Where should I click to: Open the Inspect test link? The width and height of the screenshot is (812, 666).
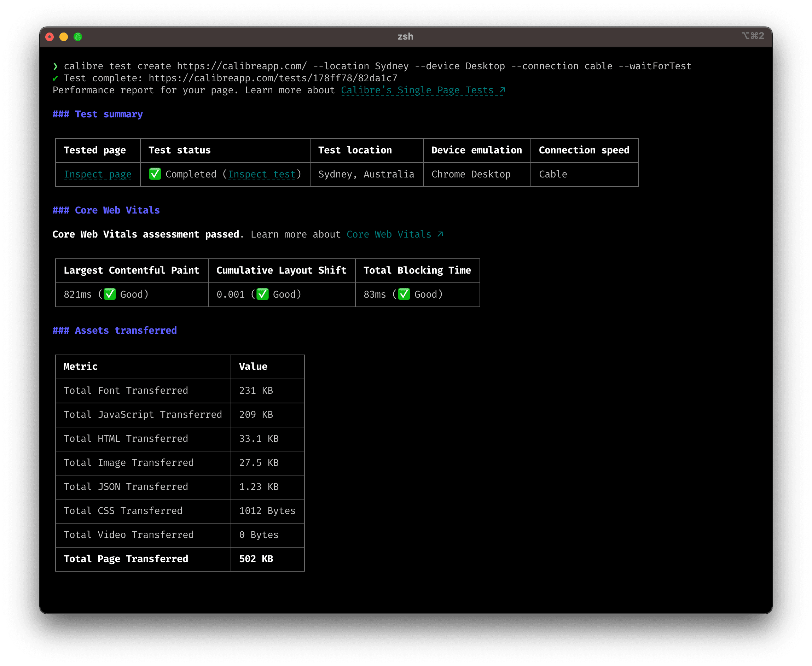tap(261, 174)
